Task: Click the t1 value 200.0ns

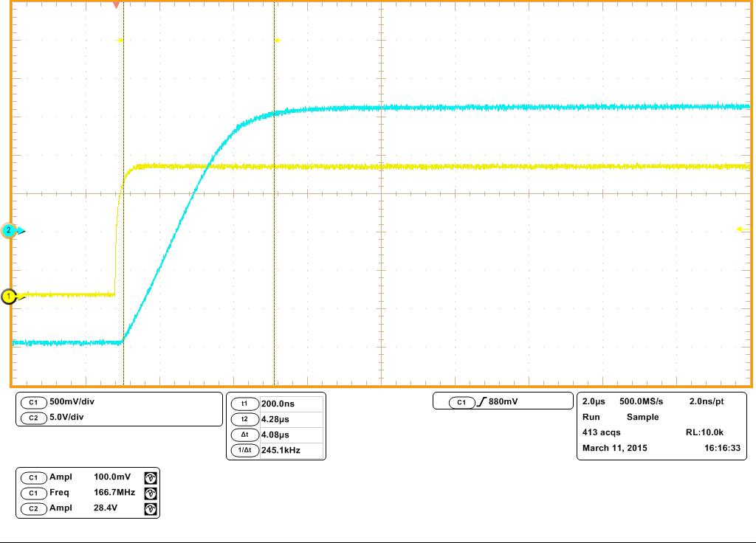Action: [x=278, y=404]
